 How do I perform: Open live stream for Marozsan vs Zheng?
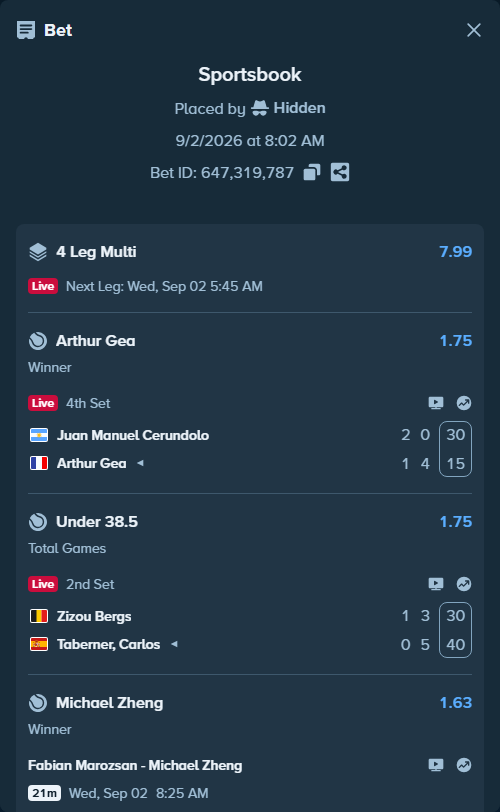(x=436, y=765)
